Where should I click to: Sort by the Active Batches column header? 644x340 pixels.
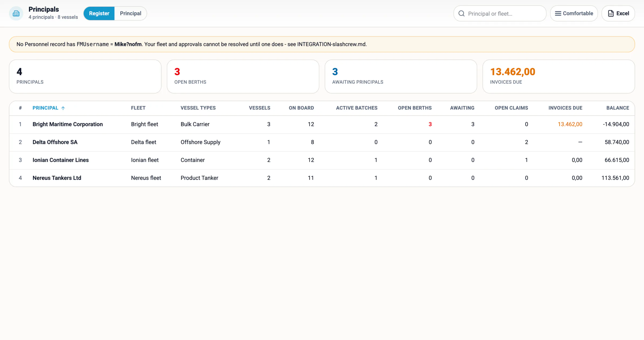(x=357, y=108)
